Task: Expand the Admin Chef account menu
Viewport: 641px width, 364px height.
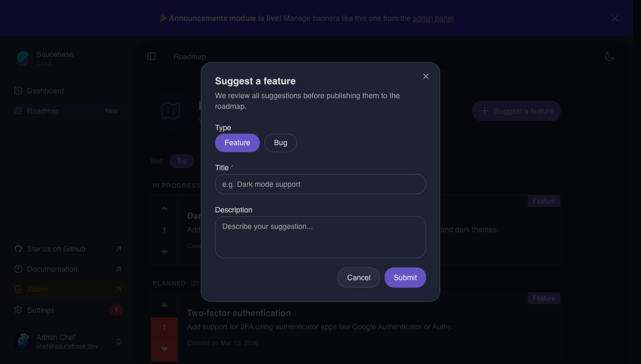Action: [x=118, y=341]
